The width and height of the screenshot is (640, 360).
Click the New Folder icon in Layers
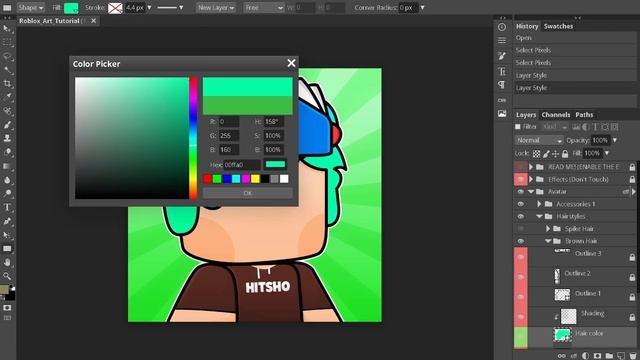[609, 356]
